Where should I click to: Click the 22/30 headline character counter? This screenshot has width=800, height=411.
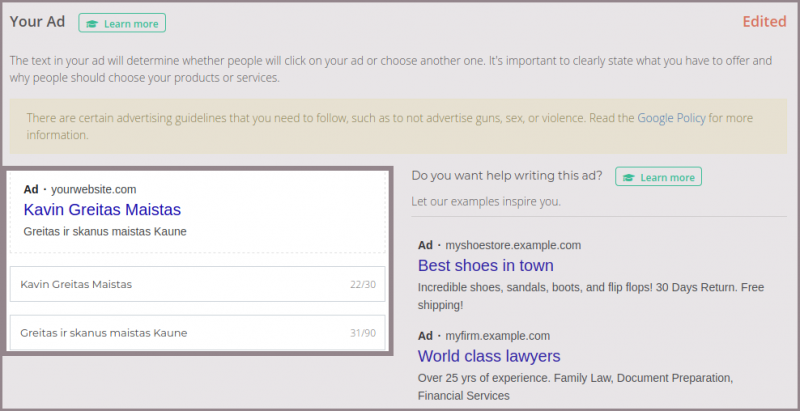click(363, 285)
